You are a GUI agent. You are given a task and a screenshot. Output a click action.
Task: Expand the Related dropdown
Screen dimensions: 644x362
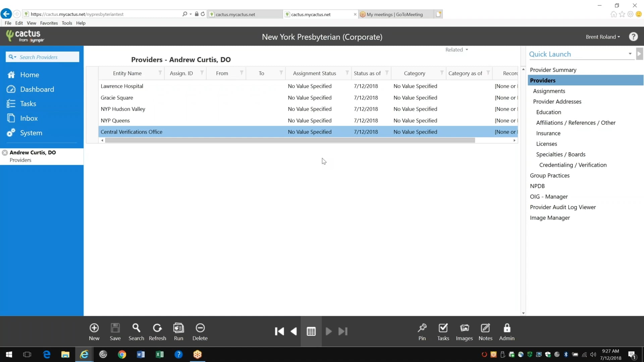[x=457, y=50]
